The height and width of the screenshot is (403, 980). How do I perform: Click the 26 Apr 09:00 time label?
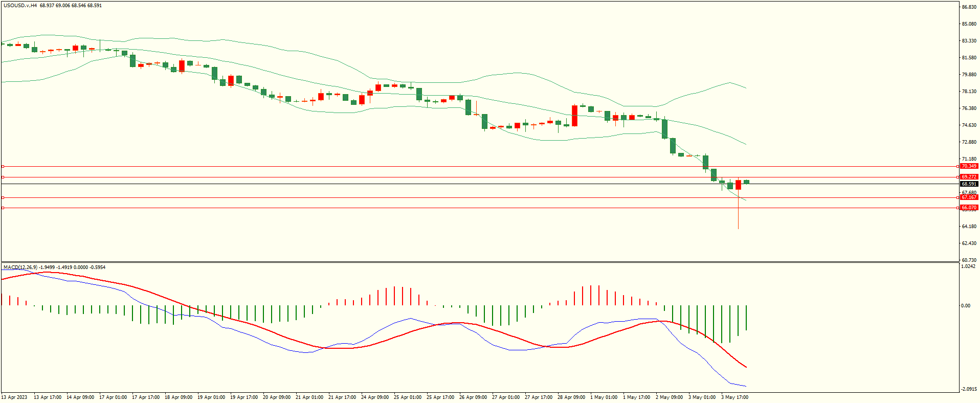473,397
